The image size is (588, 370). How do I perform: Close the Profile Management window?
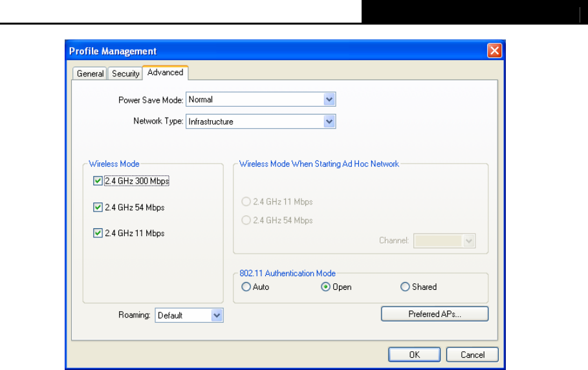[495, 50]
